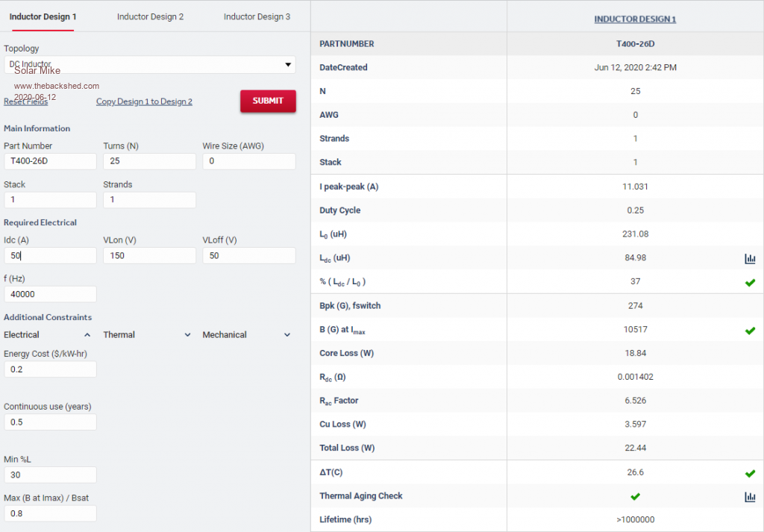Click the Min %L input field
Viewport: 764px width, 532px height.
50,475
